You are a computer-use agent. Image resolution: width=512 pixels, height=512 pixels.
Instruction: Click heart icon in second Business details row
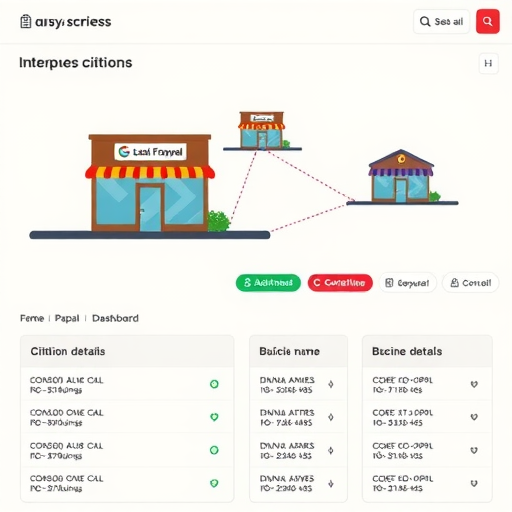click(x=474, y=417)
